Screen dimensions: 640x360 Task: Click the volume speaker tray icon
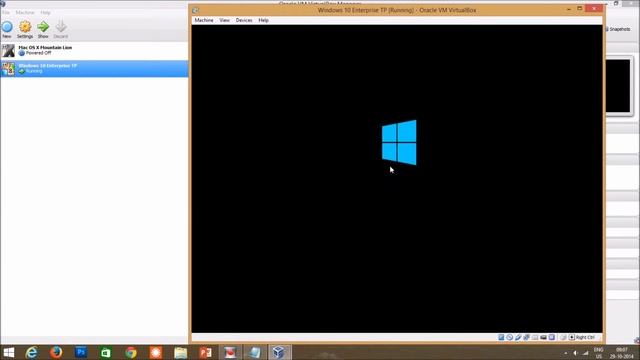tap(576, 353)
